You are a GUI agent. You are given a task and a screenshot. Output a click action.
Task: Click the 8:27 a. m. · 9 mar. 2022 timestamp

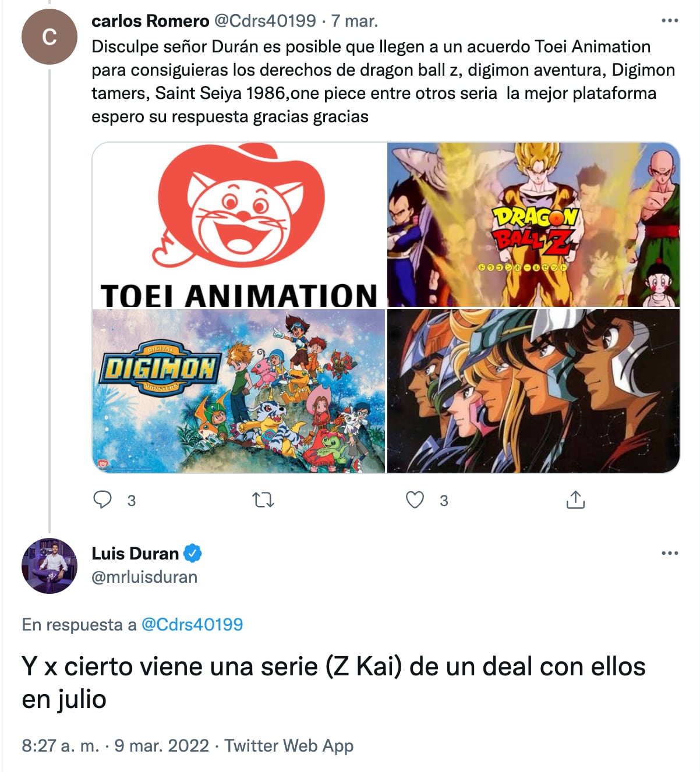(x=115, y=746)
